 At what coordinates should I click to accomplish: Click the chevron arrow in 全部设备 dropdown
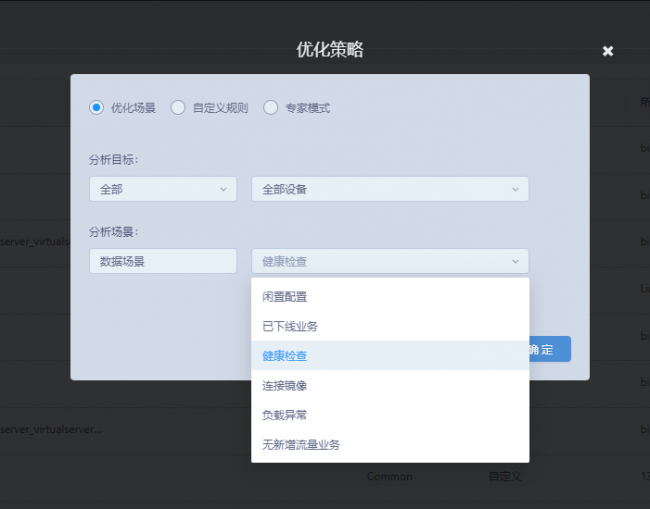(515, 189)
